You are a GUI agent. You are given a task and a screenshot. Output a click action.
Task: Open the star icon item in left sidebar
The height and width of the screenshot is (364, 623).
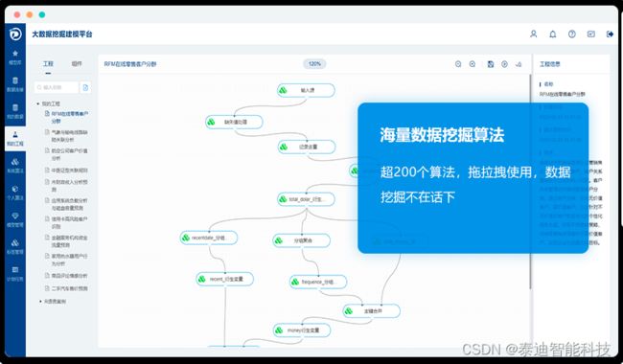(x=15, y=54)
